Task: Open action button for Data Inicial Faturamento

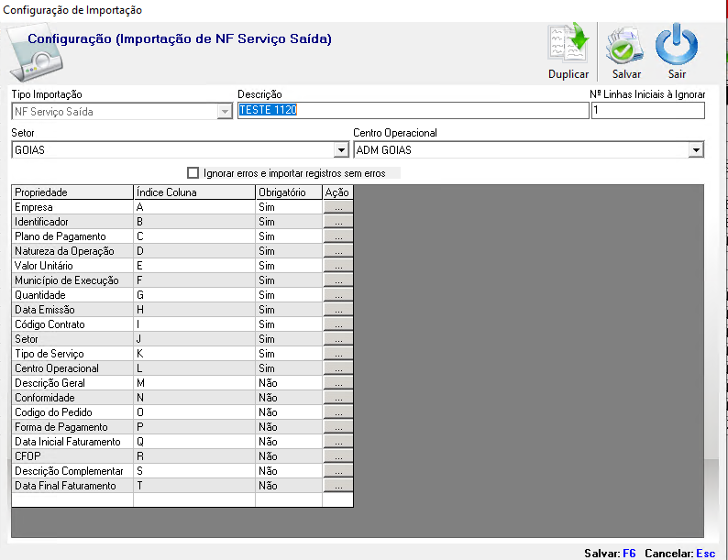Action: (x=338, y=442)
